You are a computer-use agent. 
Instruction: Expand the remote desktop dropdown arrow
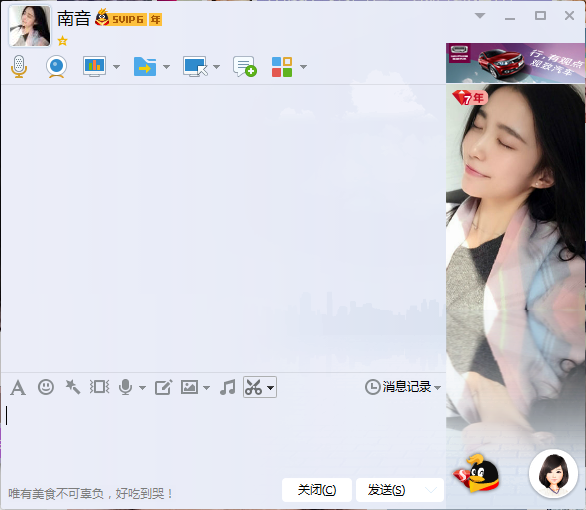click(x=216, y=67)
